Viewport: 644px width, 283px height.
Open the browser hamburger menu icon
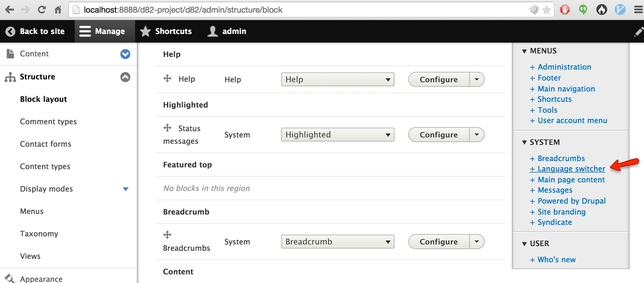click(638, 10)
